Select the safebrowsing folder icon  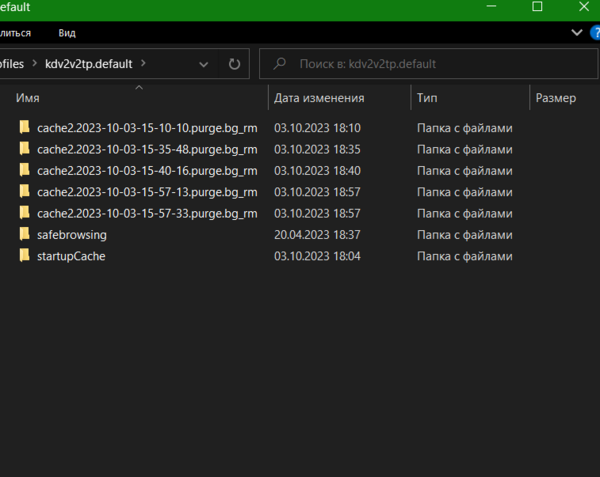click(x=25, y=235)
